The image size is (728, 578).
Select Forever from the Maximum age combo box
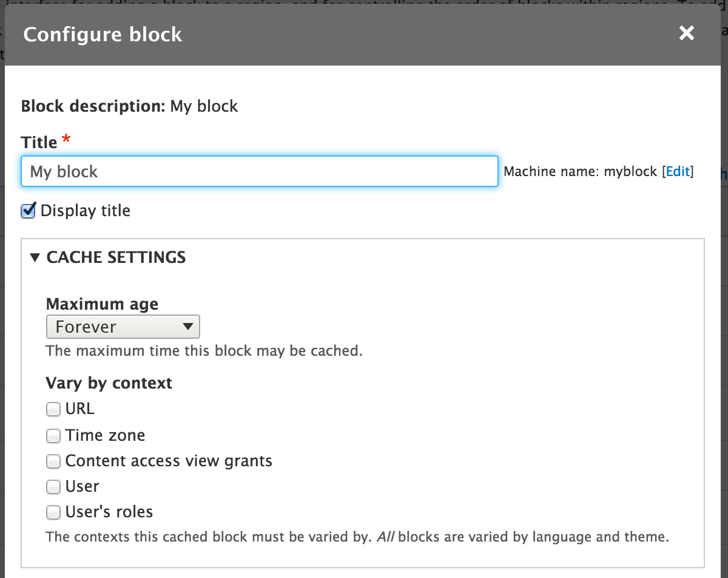[123, 327]
